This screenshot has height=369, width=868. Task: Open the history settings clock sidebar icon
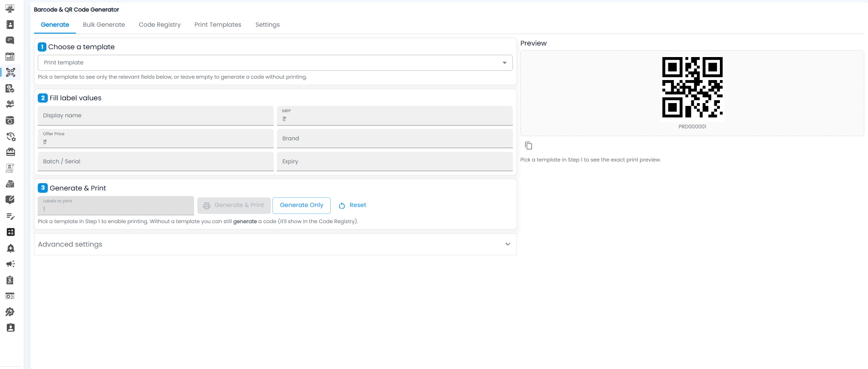pyautogui.click(x=10, y=136)
